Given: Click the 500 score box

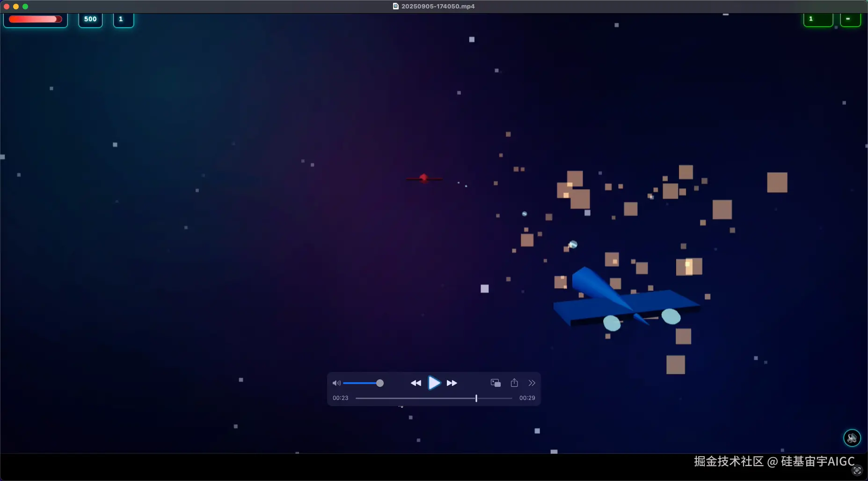Looking at the screenshot, I should click(x=90, y=19).
